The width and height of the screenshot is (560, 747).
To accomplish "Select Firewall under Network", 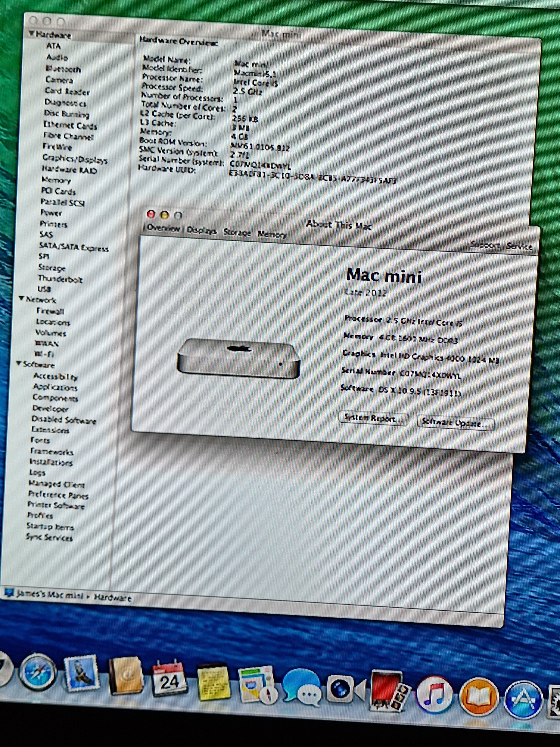I will [x=50, y=311].
